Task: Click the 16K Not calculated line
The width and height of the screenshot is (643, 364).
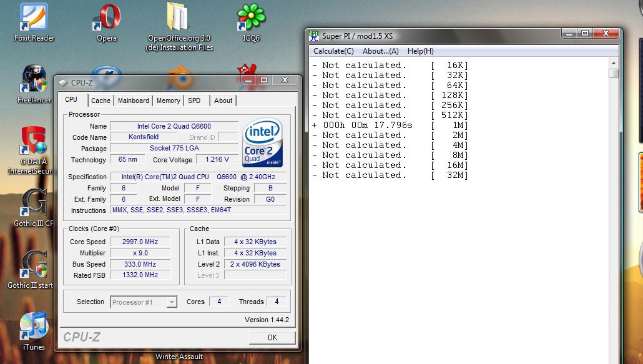Action: click(390, 65)
